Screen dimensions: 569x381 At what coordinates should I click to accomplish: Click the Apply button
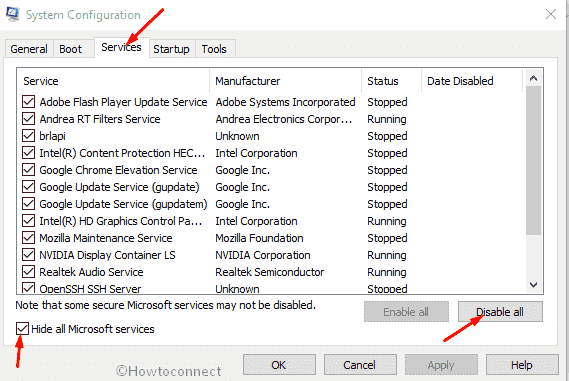coord(441,365)
